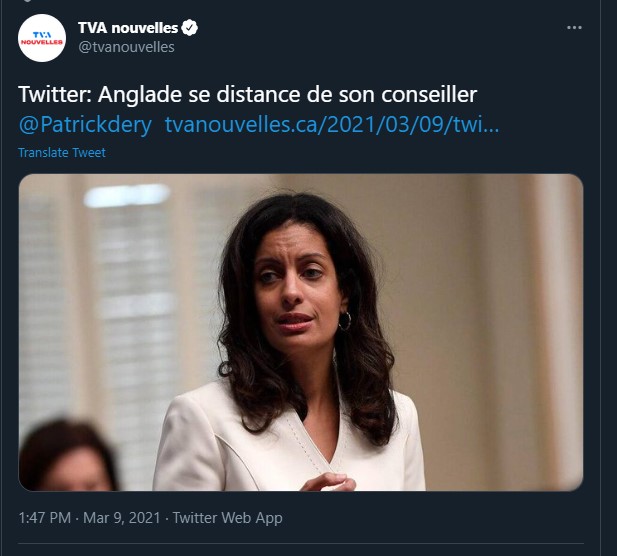Open the three-dot More options menu
This screenshot has height=556, width=617.
[x=574, y=28]
